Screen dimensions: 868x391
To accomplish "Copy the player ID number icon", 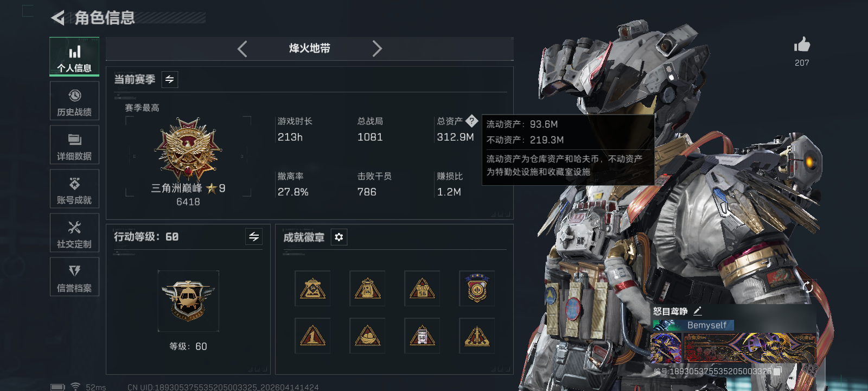I will [777, 371].
